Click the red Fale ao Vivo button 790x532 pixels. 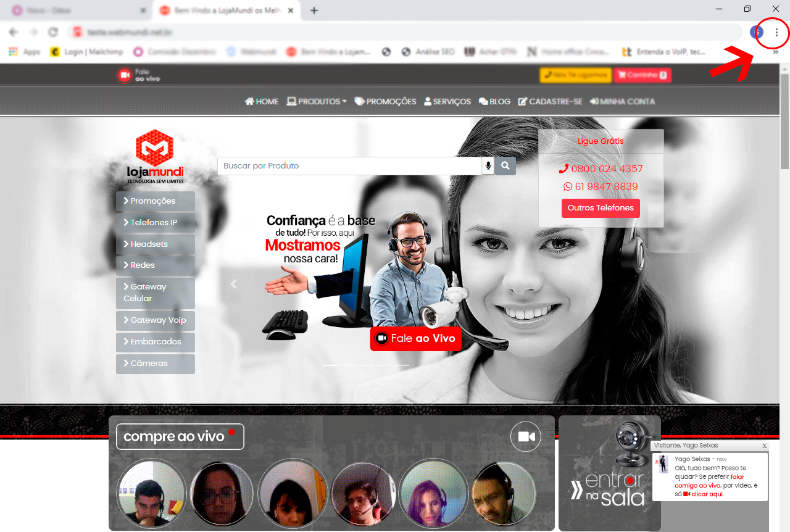(415, 339)
